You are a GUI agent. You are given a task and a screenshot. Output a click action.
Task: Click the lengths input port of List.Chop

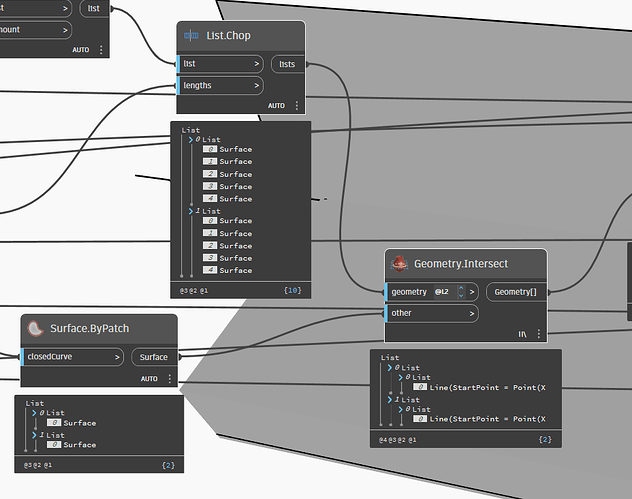220,85
